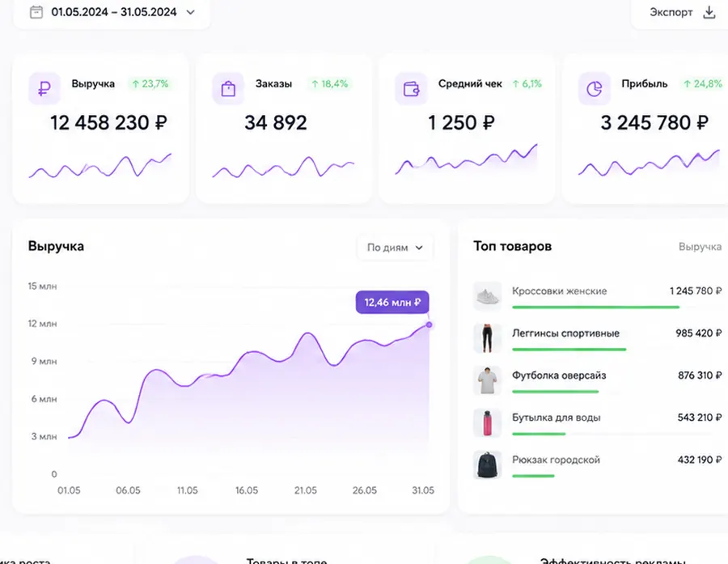This screenshot has width=728, height=564.
Task: Click the progress bar under Рюкзак городской
Action: coord(534,476)
